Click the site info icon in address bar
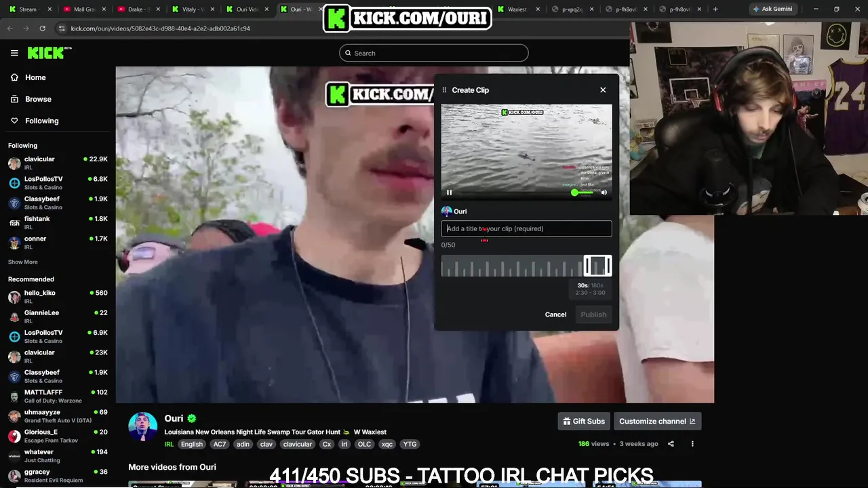868x488 pixels. click(x=62, y=28)
